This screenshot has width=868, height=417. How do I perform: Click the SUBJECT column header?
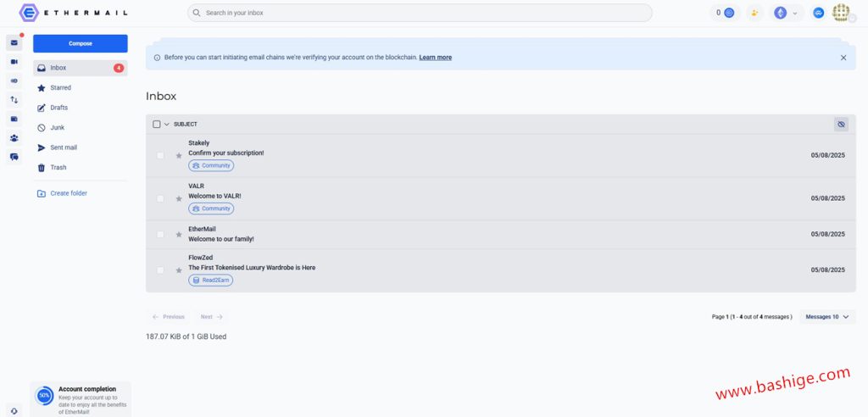pos(186,125)
